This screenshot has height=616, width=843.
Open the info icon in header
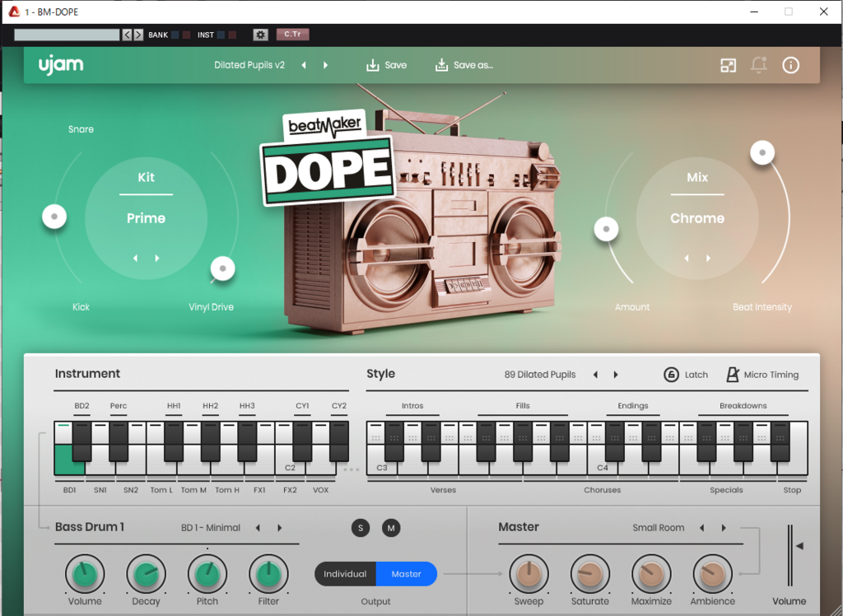pos(790,65)
